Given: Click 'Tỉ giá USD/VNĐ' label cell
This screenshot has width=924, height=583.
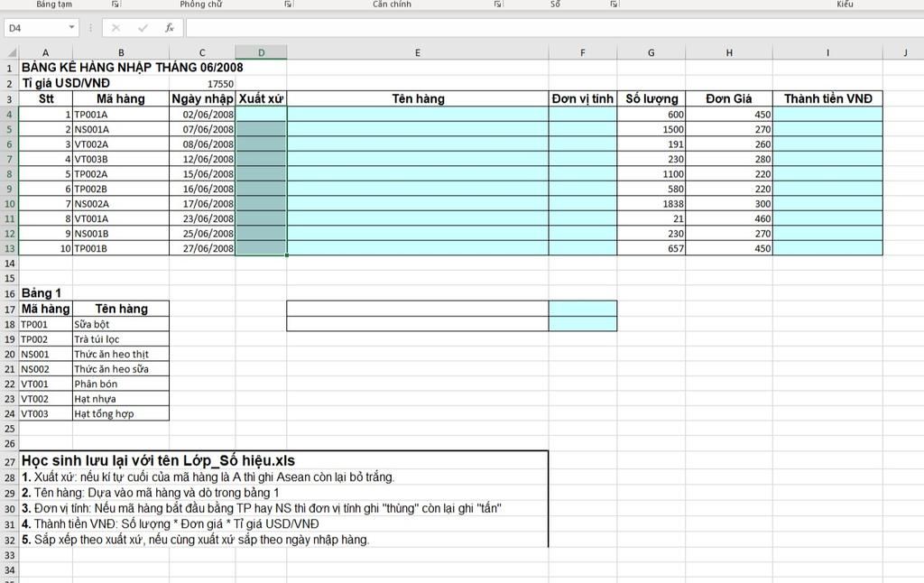Looking at the screenshot, I should [x=66, y=83].
